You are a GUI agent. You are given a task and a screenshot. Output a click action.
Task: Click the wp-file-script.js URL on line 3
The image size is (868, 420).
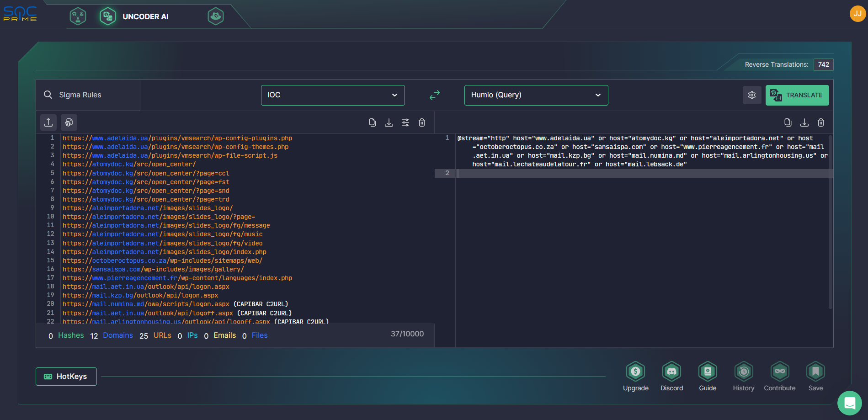(x=170, y=155)
